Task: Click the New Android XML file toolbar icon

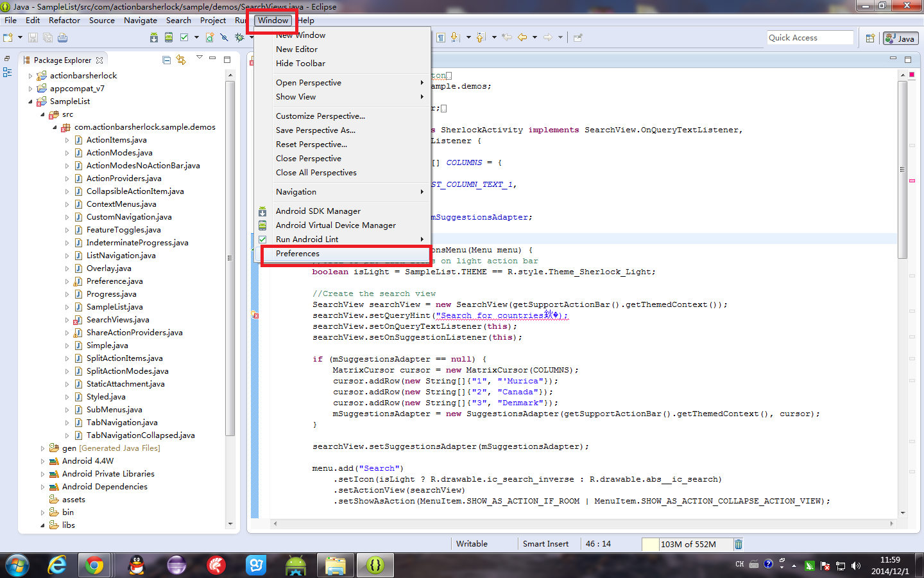Action: [x=210, y=38]
